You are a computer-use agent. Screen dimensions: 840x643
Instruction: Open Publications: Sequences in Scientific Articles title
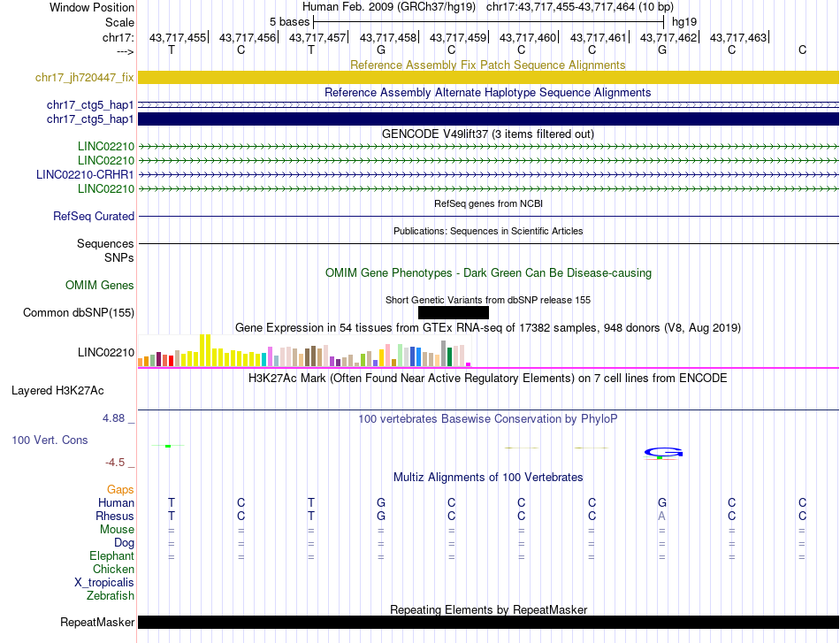pyautogui.click(x=488, y=231)
